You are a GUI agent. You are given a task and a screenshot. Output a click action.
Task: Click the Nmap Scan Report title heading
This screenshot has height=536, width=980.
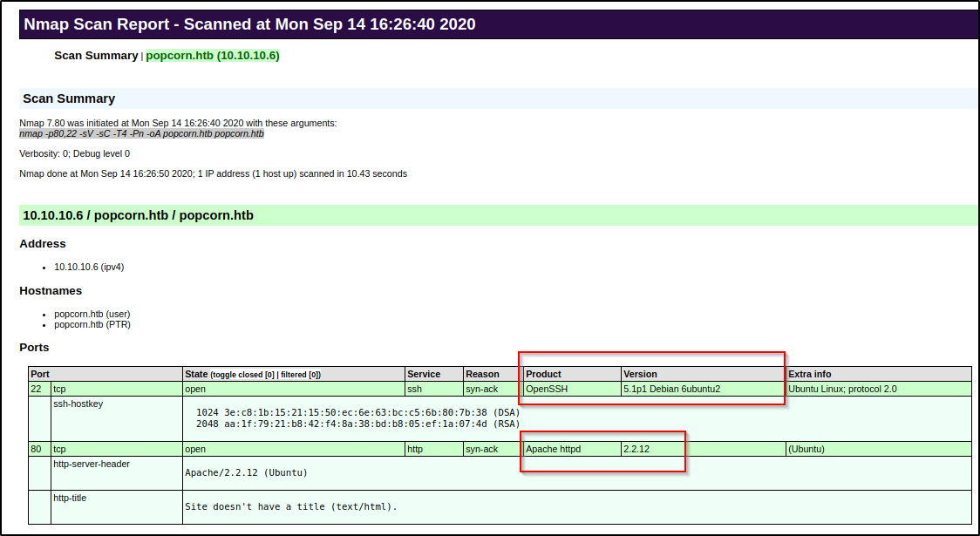(x=249, y=24)
